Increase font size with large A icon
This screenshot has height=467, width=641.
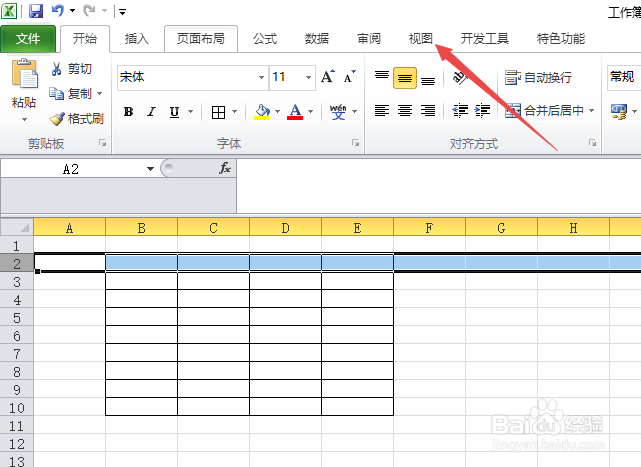click(x=327, y=76)
